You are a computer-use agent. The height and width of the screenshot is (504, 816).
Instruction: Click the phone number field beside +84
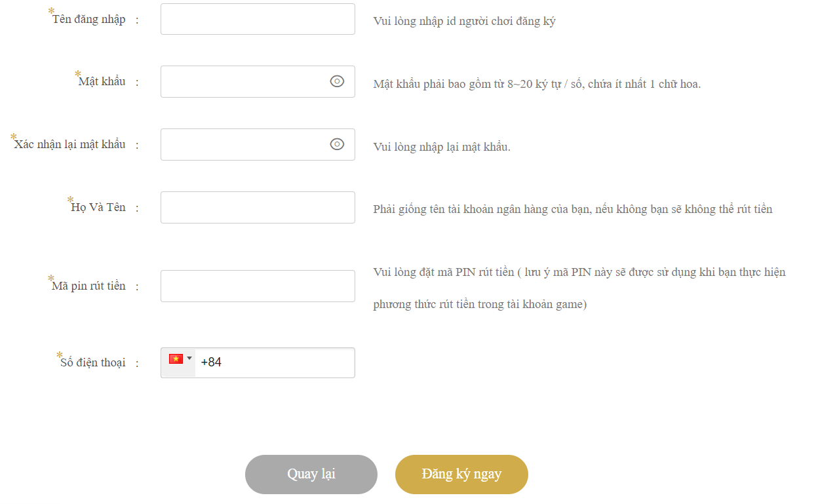click(x=288, y=362)
